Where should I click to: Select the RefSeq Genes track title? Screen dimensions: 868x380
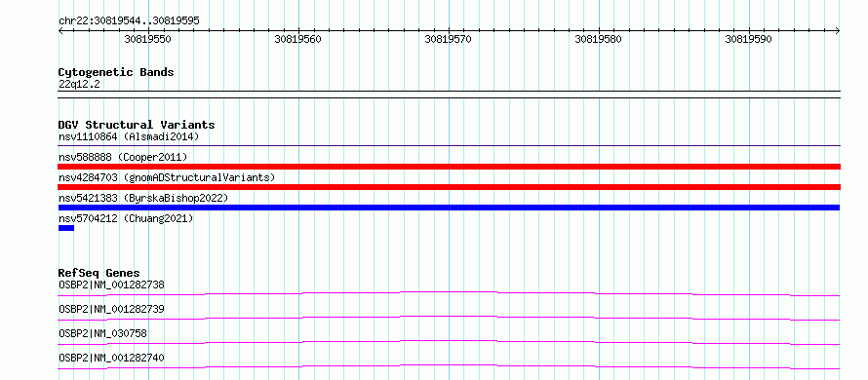pos(99,273)
